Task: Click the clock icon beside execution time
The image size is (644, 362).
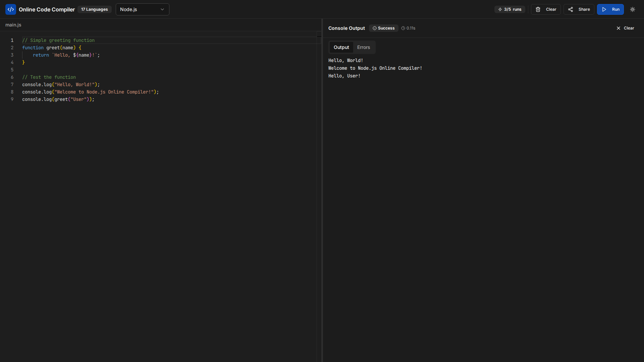Action: pos(404,28)
